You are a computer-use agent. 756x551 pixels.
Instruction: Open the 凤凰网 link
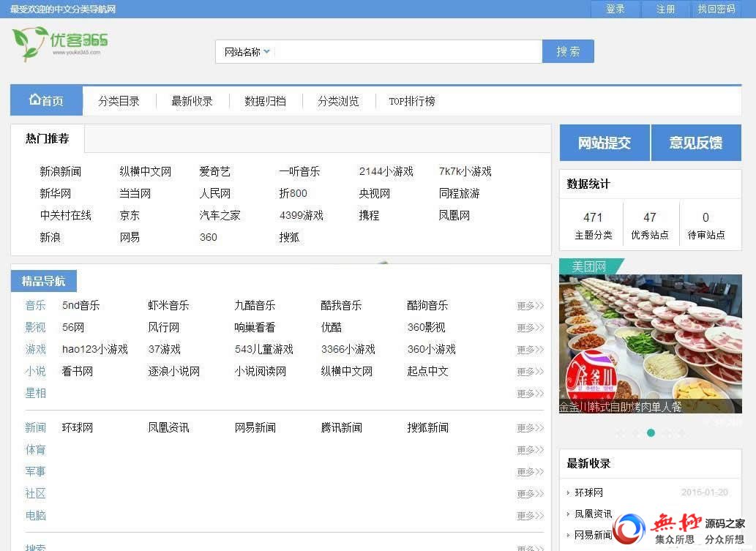[454, 215]
